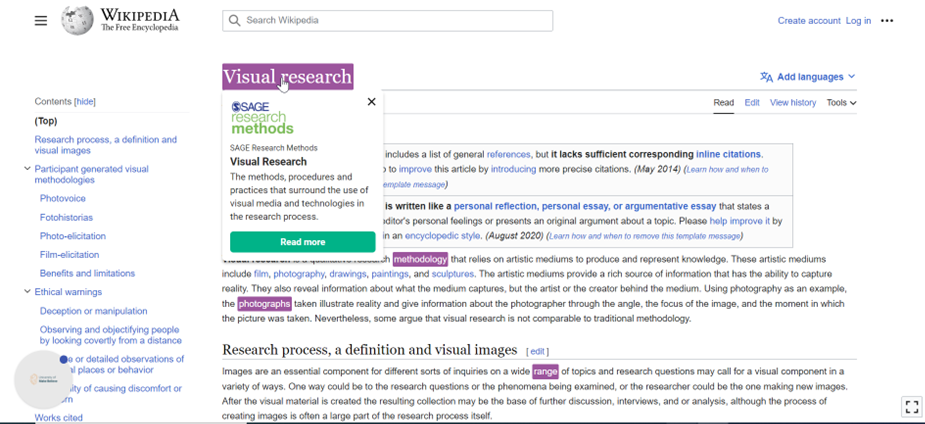Switch to the Edit tab
Screen dimensions: 925x424
tap(752, 103)
